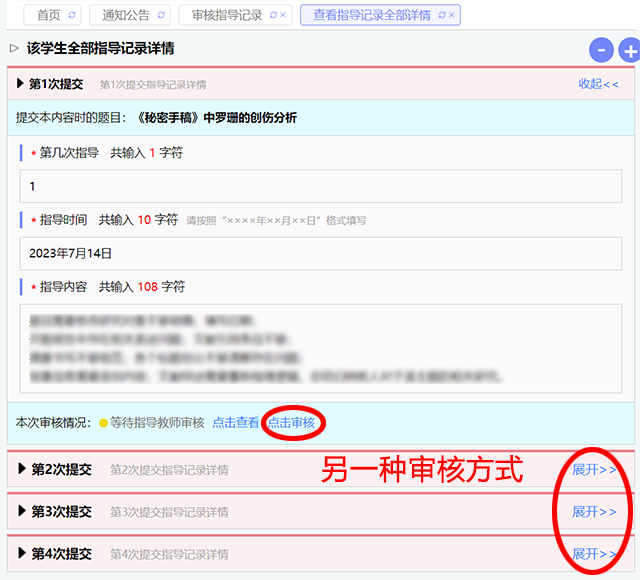
Task: Refresh the 查看指导记录全部详情 tab
Action: [441, 15]
